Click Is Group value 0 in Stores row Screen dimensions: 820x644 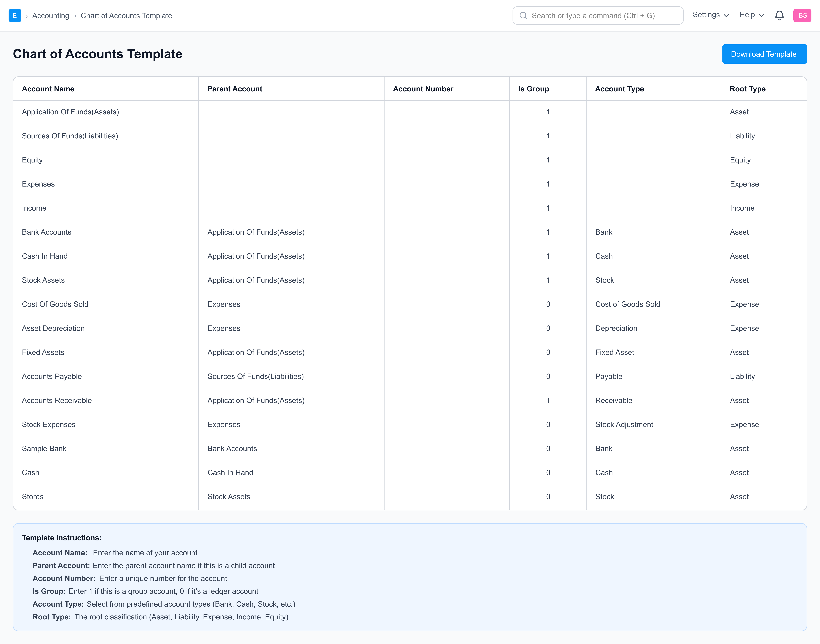[x=548, y=497]
